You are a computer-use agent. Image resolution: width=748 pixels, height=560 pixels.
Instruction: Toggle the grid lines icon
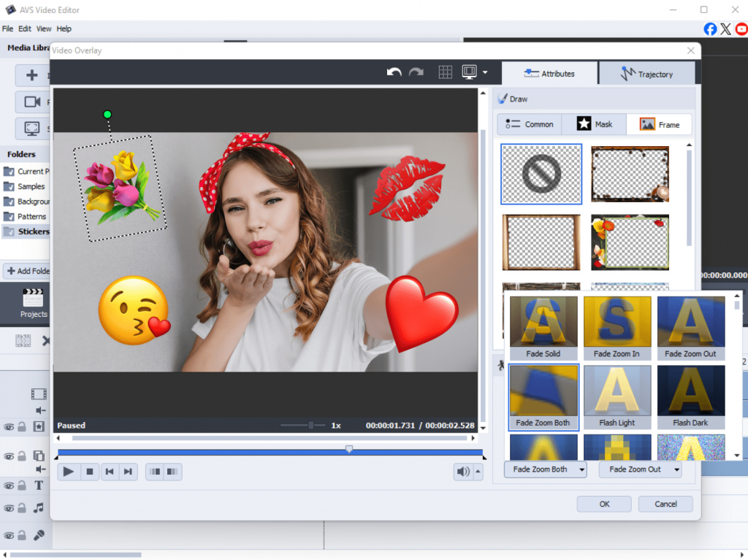445,72
